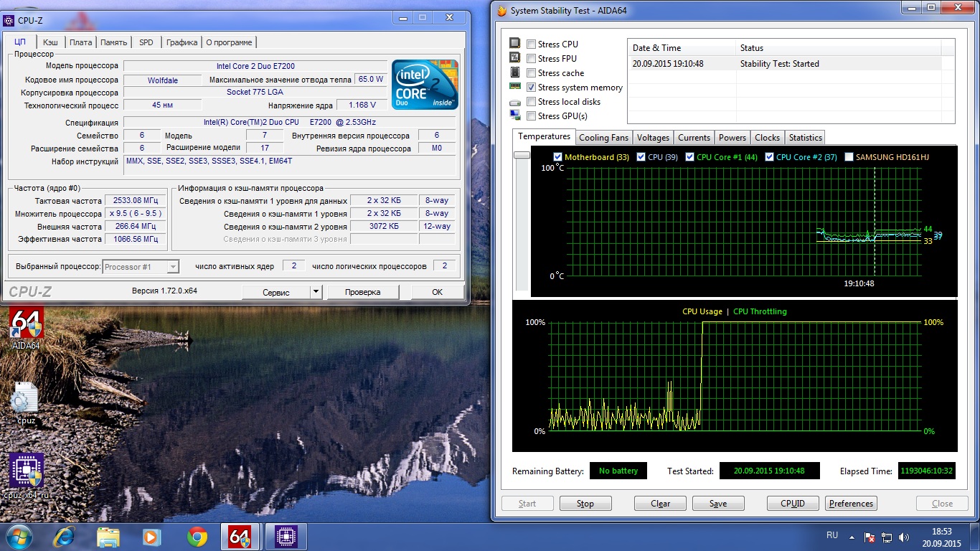Confirm with OK in CPU-Z
The height and width of the screenshot is (551, 980).
click(x=437, y=292)
